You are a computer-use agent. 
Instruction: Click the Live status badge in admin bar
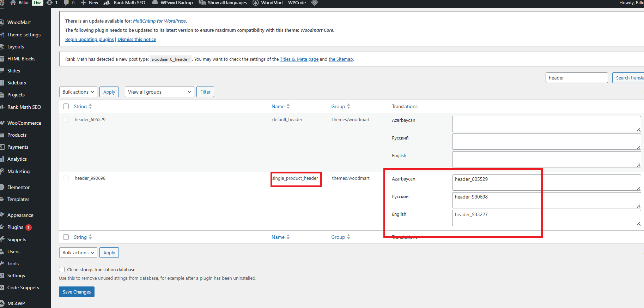(38, 3)
